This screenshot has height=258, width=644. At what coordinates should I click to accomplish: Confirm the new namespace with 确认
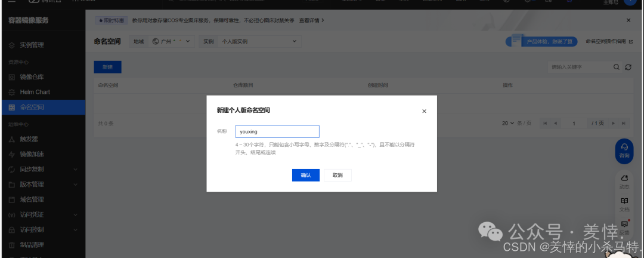(306, 176)
